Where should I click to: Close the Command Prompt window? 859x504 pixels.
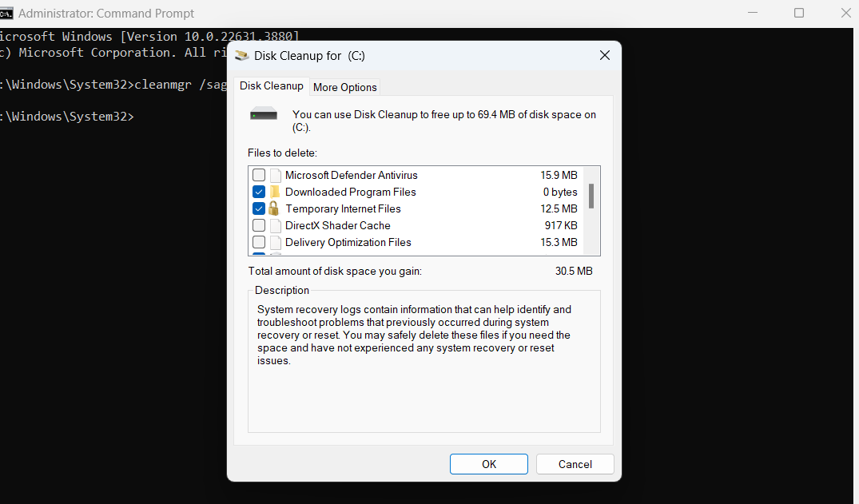coord(845,13)
